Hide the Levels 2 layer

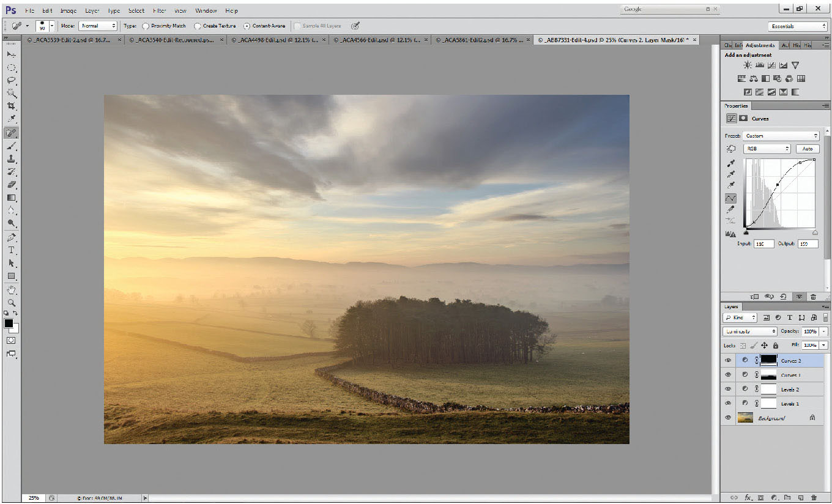(x=728, y=389)
